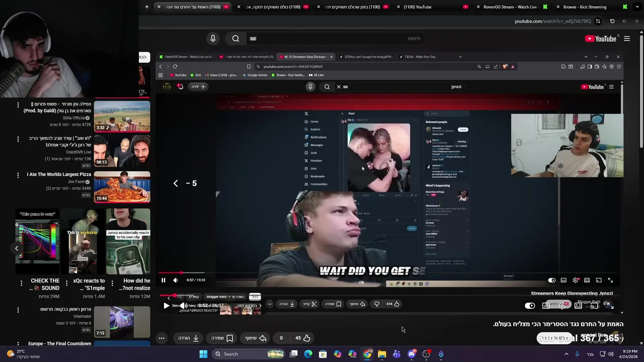This screenshot has height=362, width=644.
Task: Switch outer player to theater mode
Action: point(578,305)
